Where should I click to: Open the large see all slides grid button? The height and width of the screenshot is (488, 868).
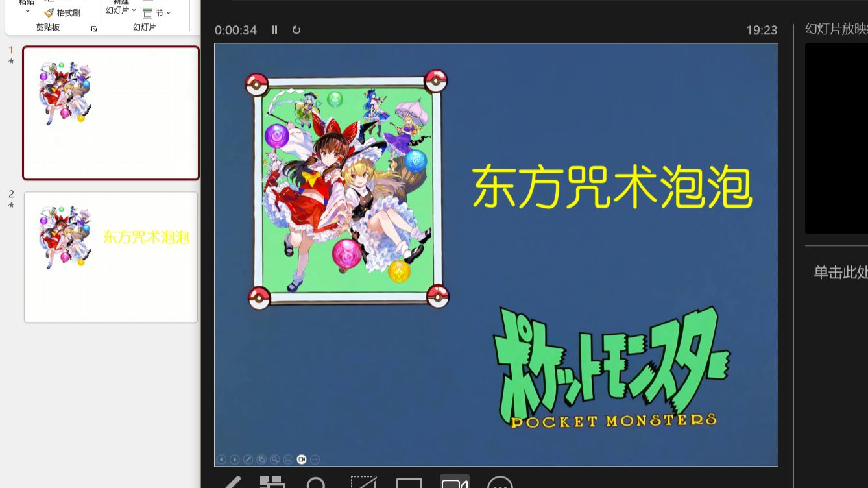(x=272, y=482)
